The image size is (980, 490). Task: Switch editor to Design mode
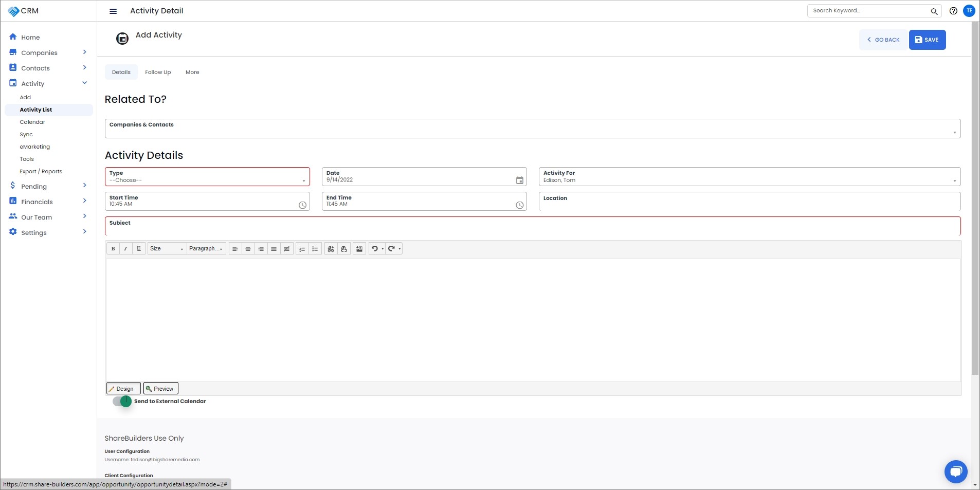pyautogui.click(x=123, y=389)
